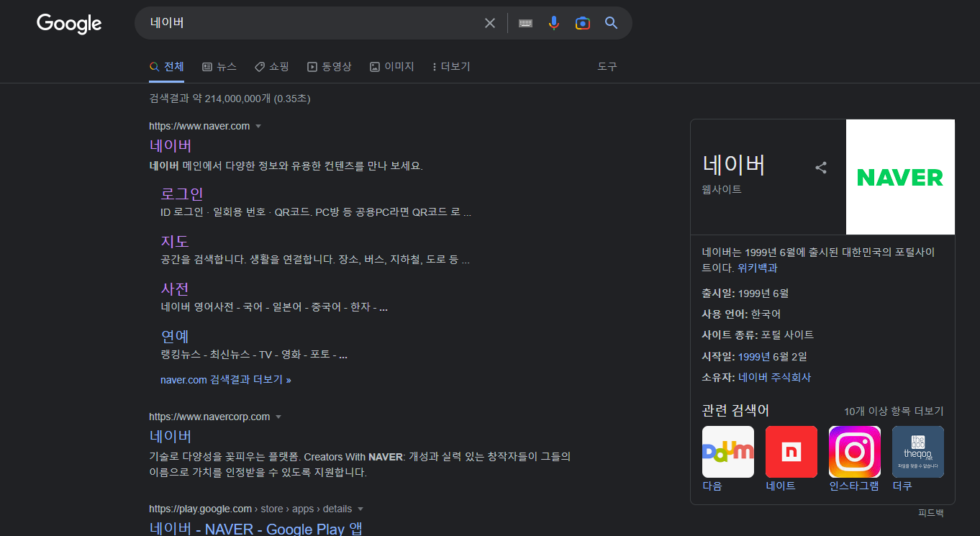Screen dimensions: 980x536
Task: Click the https://www.naver.com URL text
Action: coord(199,127)
